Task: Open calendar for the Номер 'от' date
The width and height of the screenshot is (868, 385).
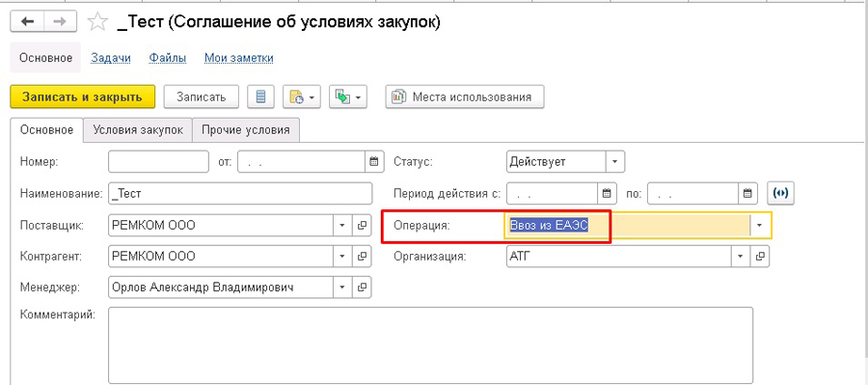Action: click(374, 162)
